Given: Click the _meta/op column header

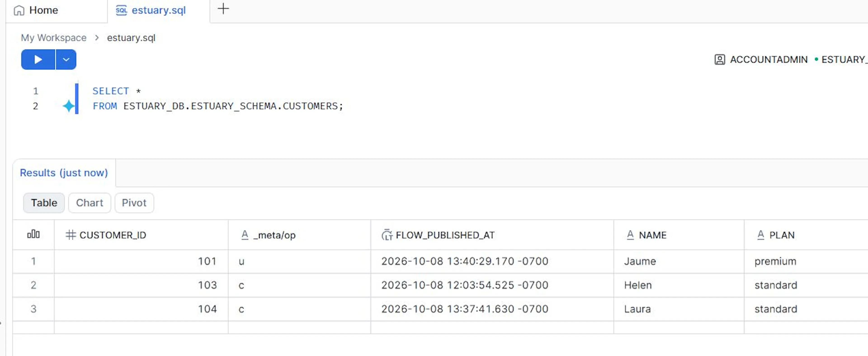Looking at the screenshot, I should click(299, 235).
